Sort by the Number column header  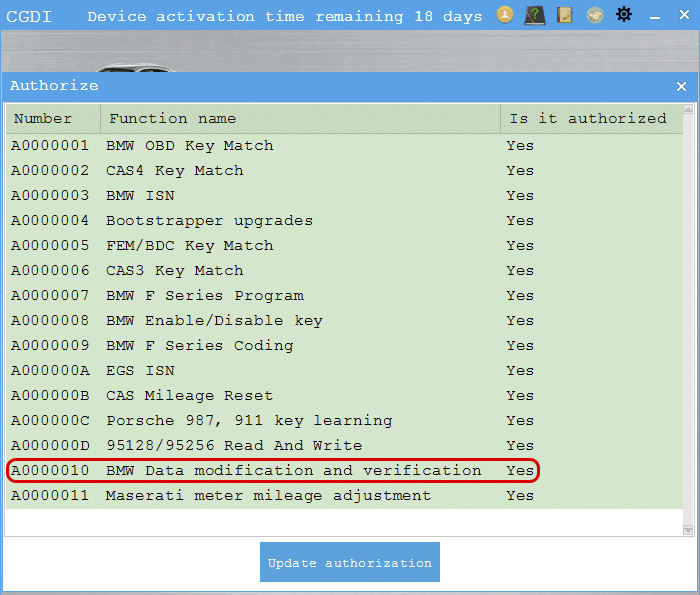coord(53,119)
